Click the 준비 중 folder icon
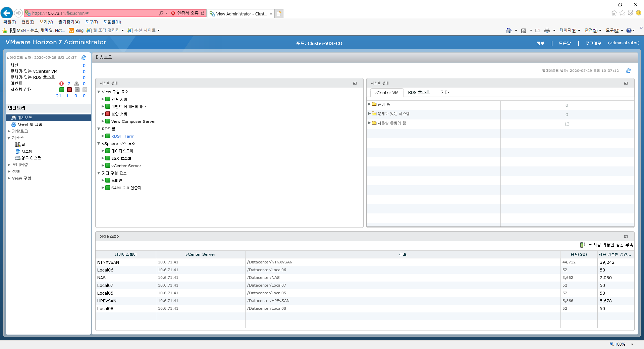The image size is (644, 349). point(374,104)
